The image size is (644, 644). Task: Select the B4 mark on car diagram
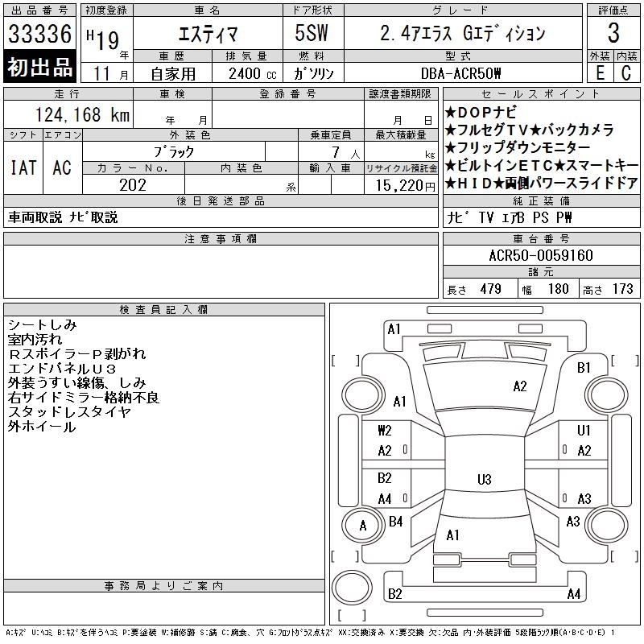coord(395,522)
